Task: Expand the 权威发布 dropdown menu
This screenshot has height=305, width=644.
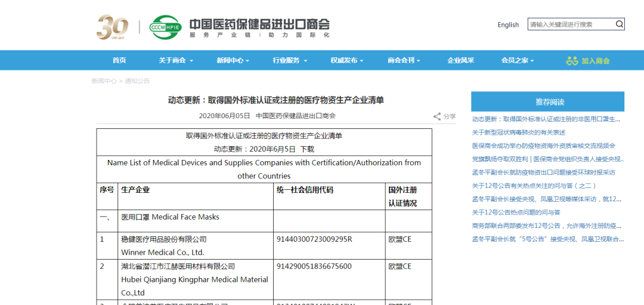Action: click(x=348, y=61)
